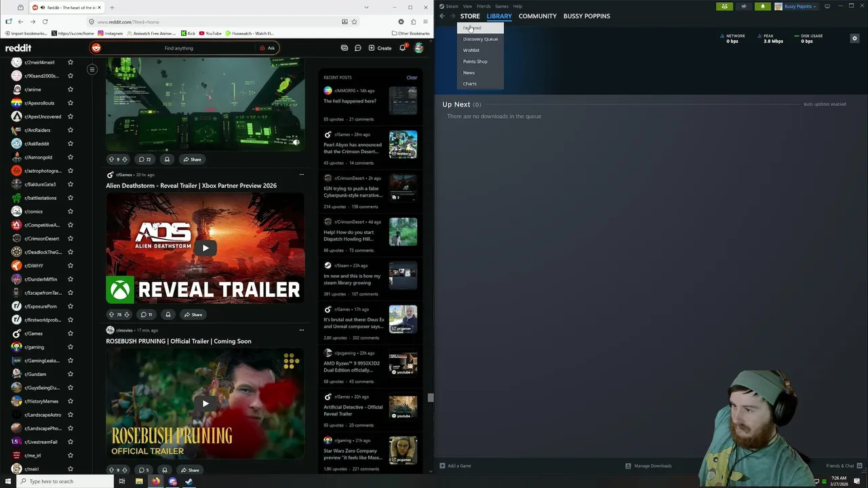Open YouTube bookmark in bookmarks bar
Viewport: 868px width, 488px height.
(x=210, y=33)
